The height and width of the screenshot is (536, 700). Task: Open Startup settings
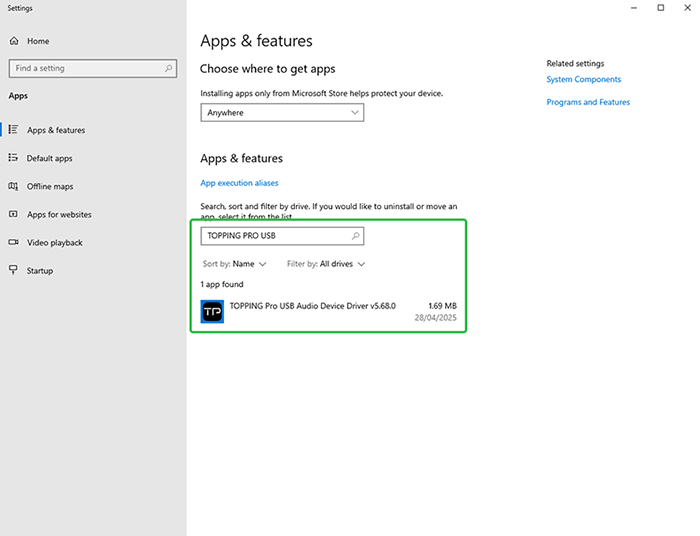click(39, 270)
